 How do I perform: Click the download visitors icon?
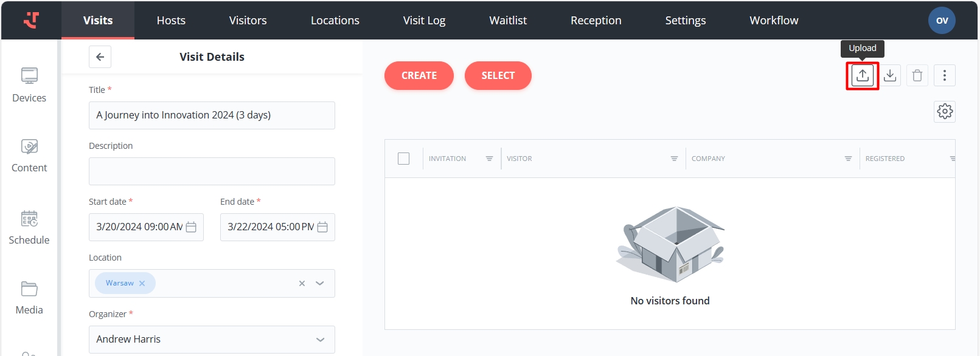890,75
